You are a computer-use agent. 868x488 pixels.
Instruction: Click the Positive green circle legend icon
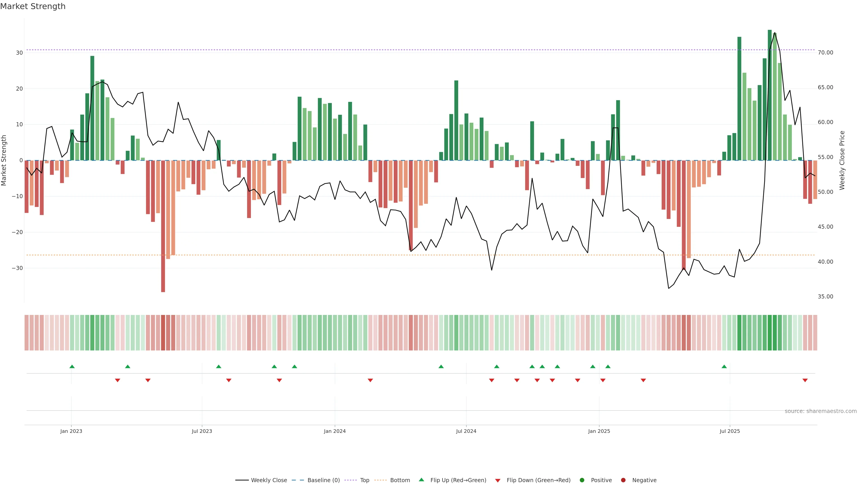pos(582,480)
